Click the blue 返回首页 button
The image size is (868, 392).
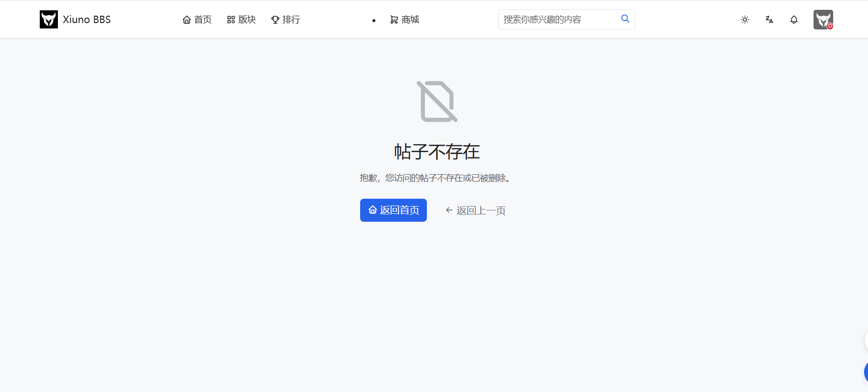click(394, 210)
